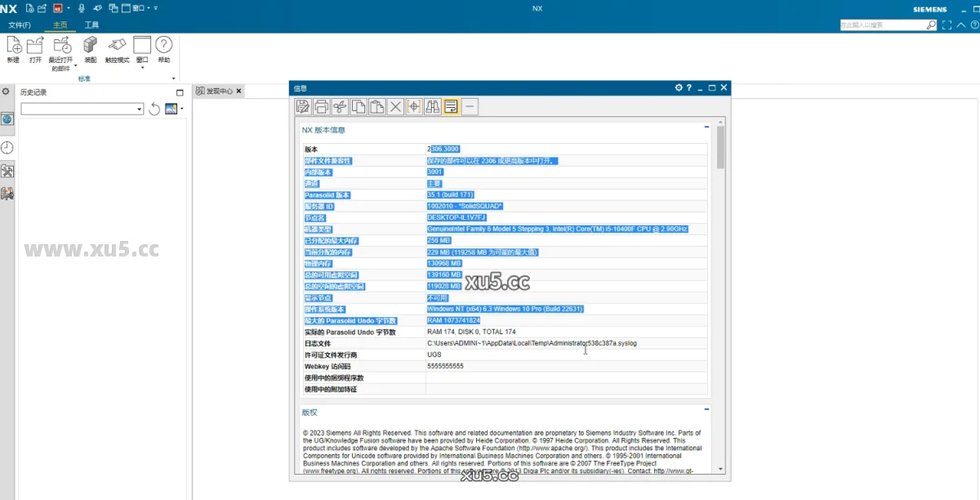Screen dimensions: 980x500
Task: Click the print icon in the 信息 window
Action: coord(322,106)
